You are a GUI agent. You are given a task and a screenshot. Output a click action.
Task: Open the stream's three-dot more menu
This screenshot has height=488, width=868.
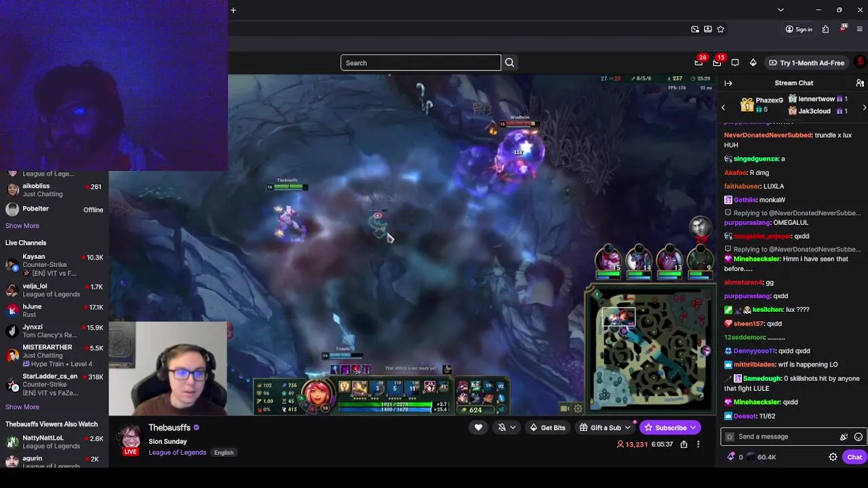[698, 445]
